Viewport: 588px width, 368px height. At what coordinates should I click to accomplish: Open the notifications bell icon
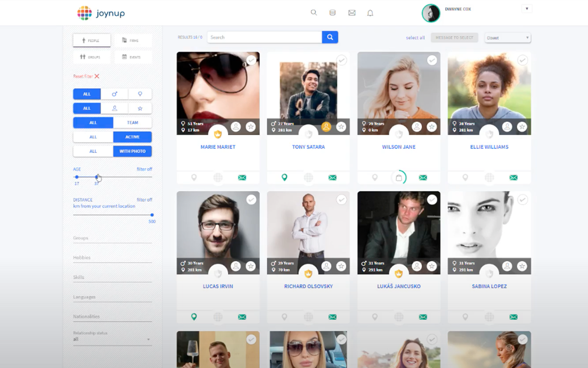370,13
